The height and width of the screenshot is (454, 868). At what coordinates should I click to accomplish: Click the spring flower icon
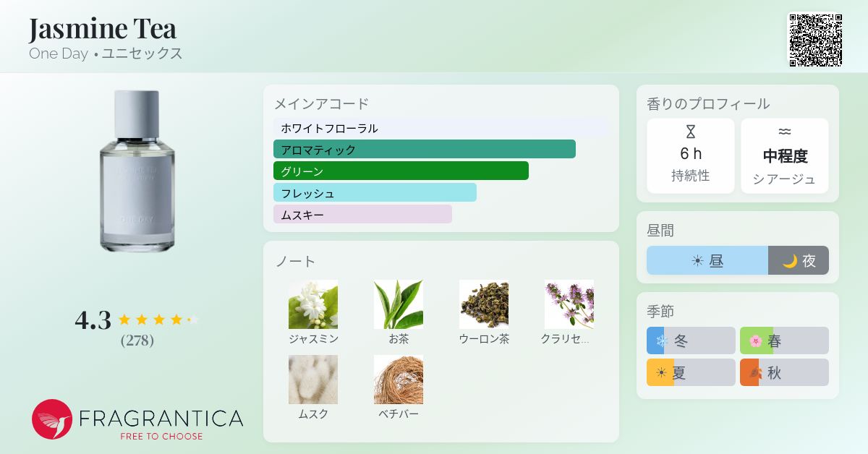pyautogui.click(x=756, y=340)
